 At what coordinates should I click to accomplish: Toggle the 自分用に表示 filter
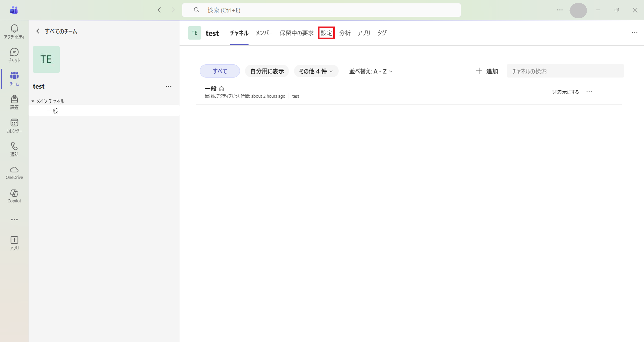tap(267, 71)
